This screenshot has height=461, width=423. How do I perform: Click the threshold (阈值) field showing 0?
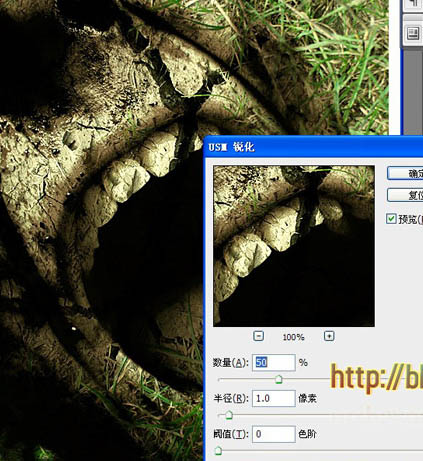(274, 434)
